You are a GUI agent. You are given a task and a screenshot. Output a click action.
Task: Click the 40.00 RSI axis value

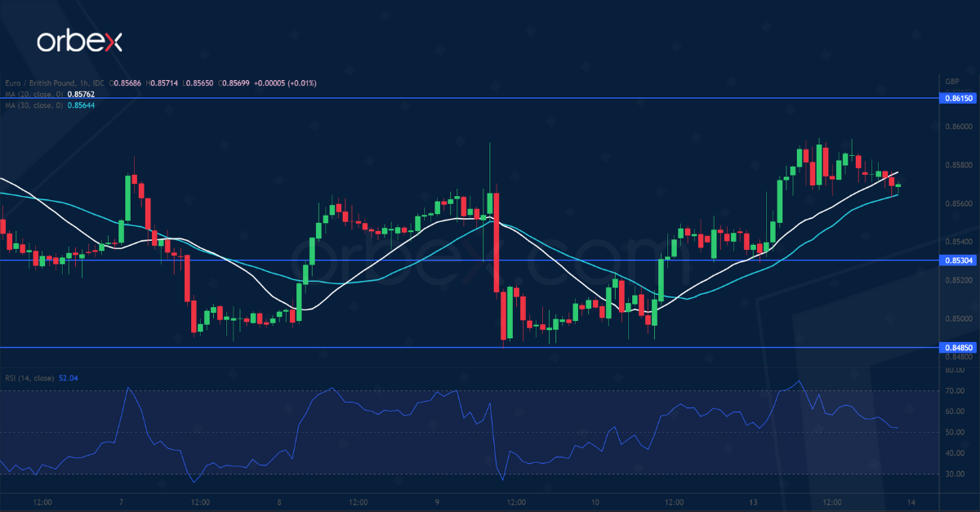click(x=955, y=453)
